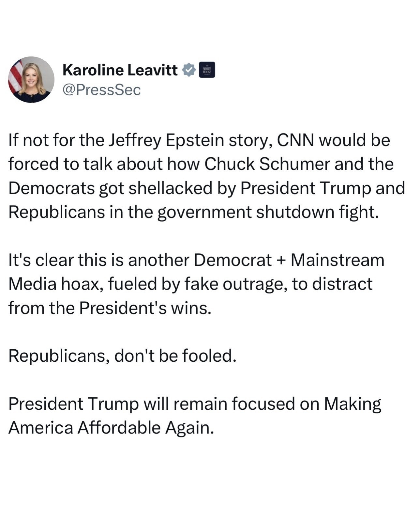420x507 pixels.
Task: Open the circular profile photo
Action: (31, 80)
